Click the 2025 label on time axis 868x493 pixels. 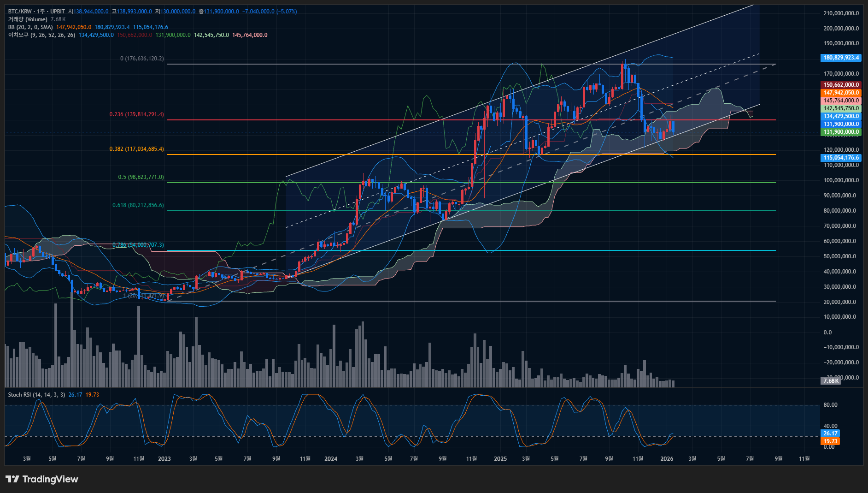pyautogui.click(x=500, y=459)
